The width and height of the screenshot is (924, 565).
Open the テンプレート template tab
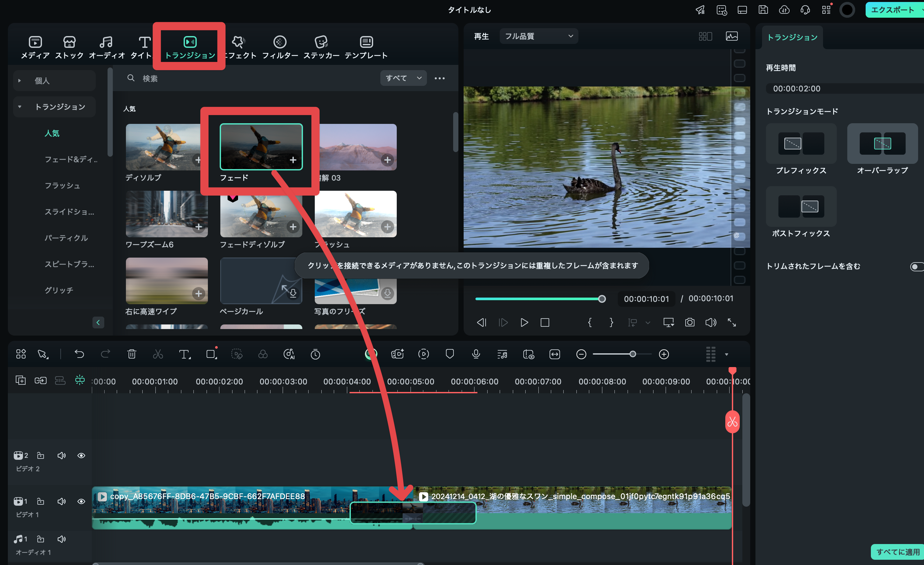pos(366,47)
